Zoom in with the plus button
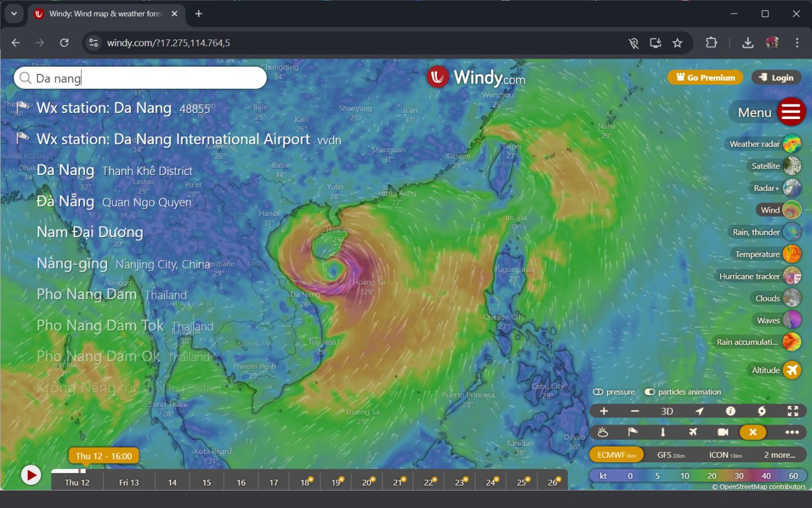This screenshot has height=508, width=812. click(x=604, y=411)
